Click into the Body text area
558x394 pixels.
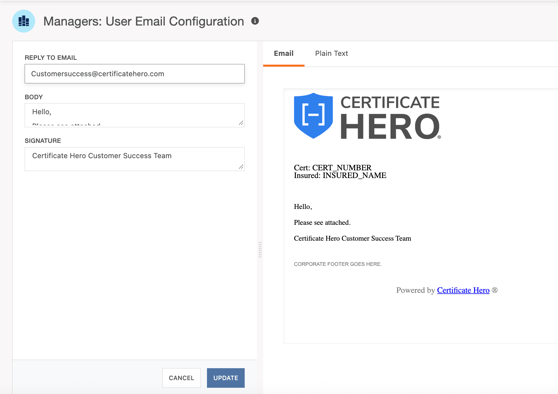pyautogui.click(x=135, y=115)
